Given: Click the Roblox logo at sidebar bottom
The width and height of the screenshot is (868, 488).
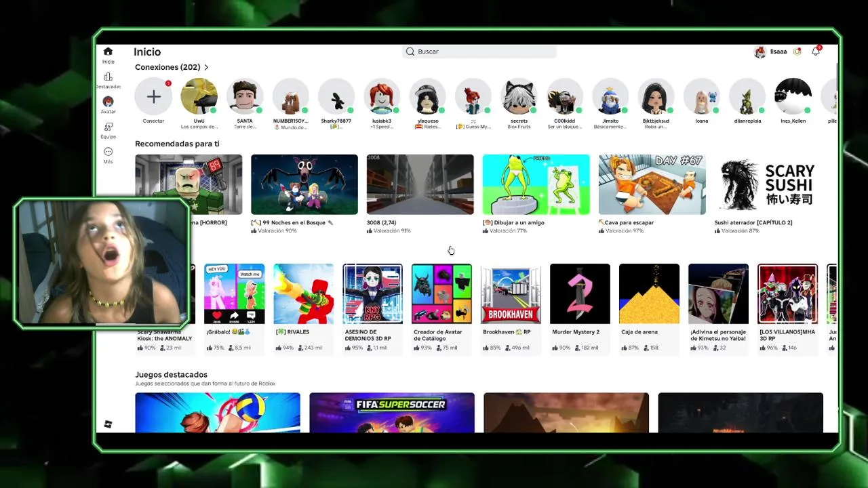Looking at the screenshot, I should [x=108, y=424].
